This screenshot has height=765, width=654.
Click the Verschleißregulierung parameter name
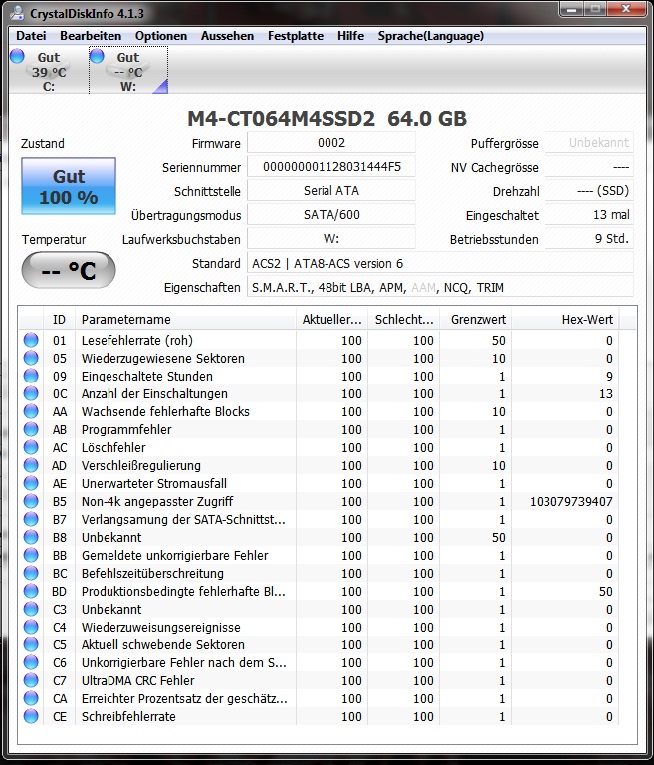pyautogui.click(x=141, y=466)
